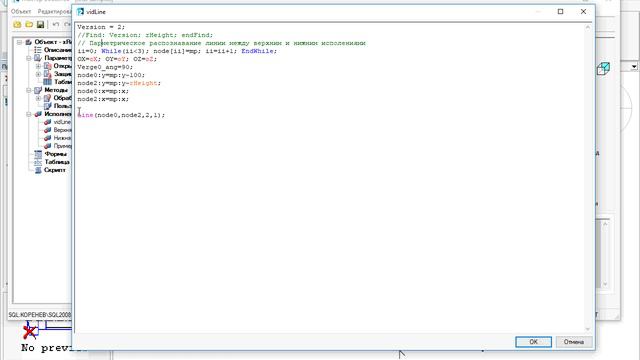This screenshot has width=640, height=360.
Task: Select the Пример execution in tree
Action: (x=62, y=146)
